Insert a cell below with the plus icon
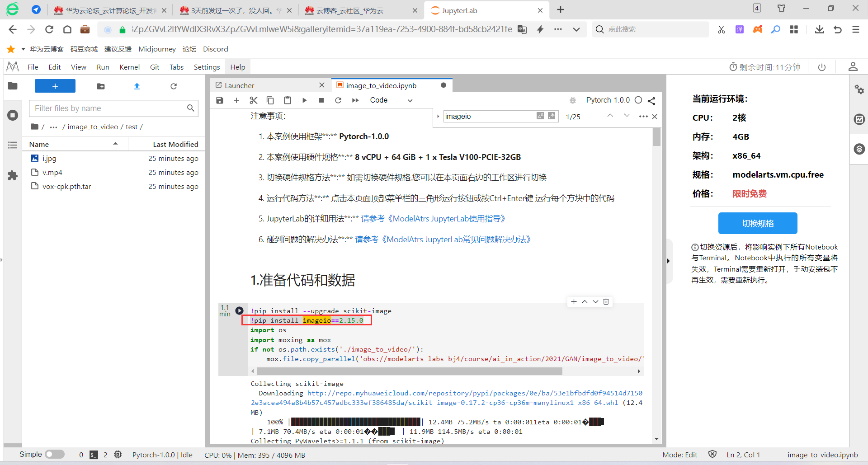This screenshot has width=868, height=465. [x=236, y=100]
